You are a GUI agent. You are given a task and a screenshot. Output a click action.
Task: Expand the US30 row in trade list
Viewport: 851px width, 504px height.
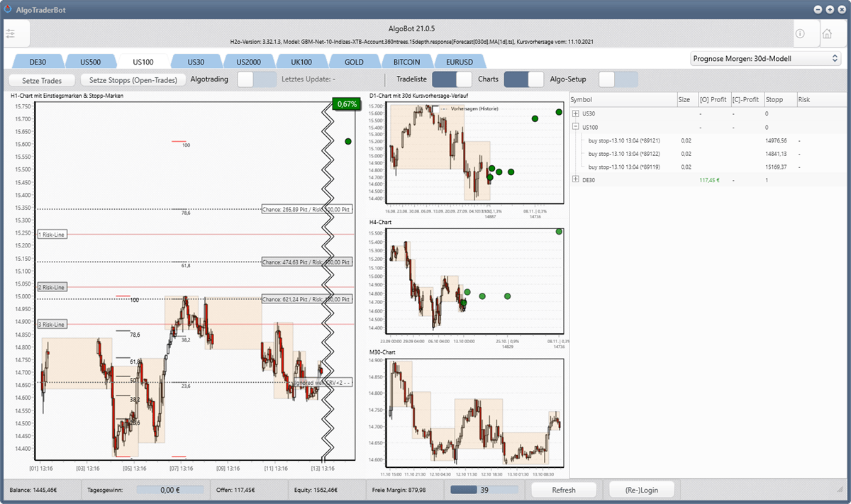pos(576,113)
